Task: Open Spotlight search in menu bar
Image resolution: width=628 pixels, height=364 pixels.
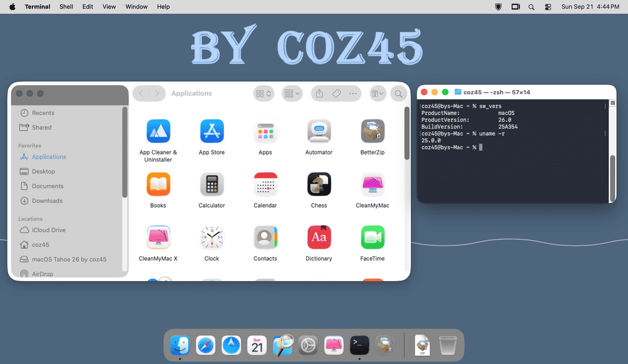Action: (x=531, y=7)
